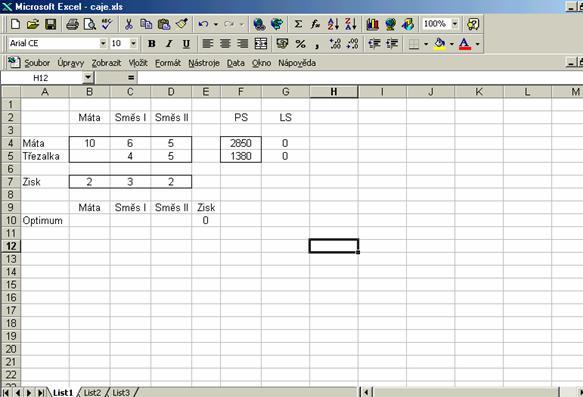
Task: Apply Percent Style formatting icon
Action: [300, 44]
